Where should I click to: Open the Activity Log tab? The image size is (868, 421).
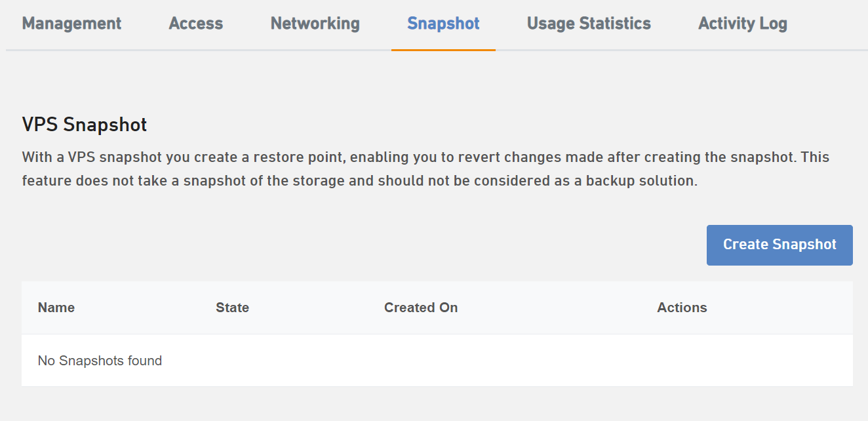tap(742, 24)
